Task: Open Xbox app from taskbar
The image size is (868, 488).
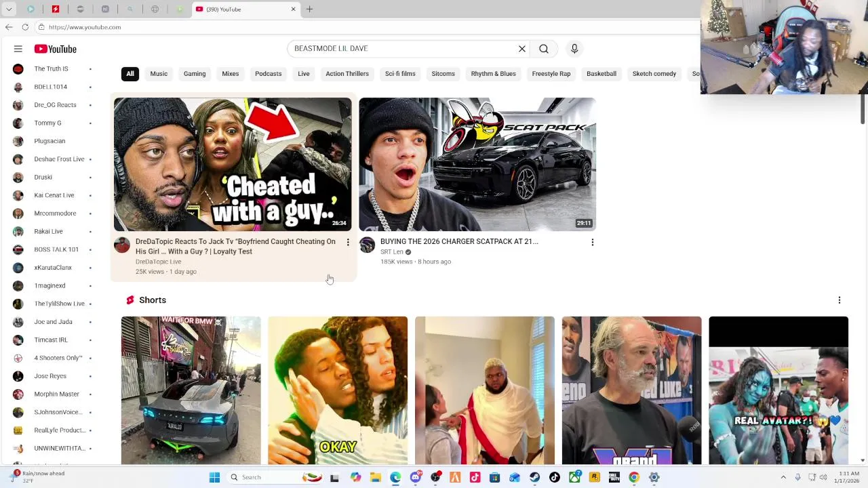Action: pyautogui.click(x=574, y=477)
